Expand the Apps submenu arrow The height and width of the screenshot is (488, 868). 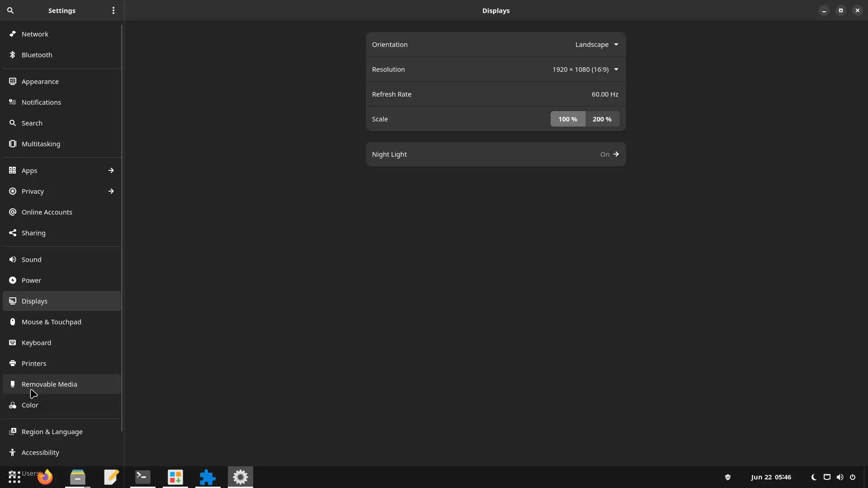coord(111,170)
